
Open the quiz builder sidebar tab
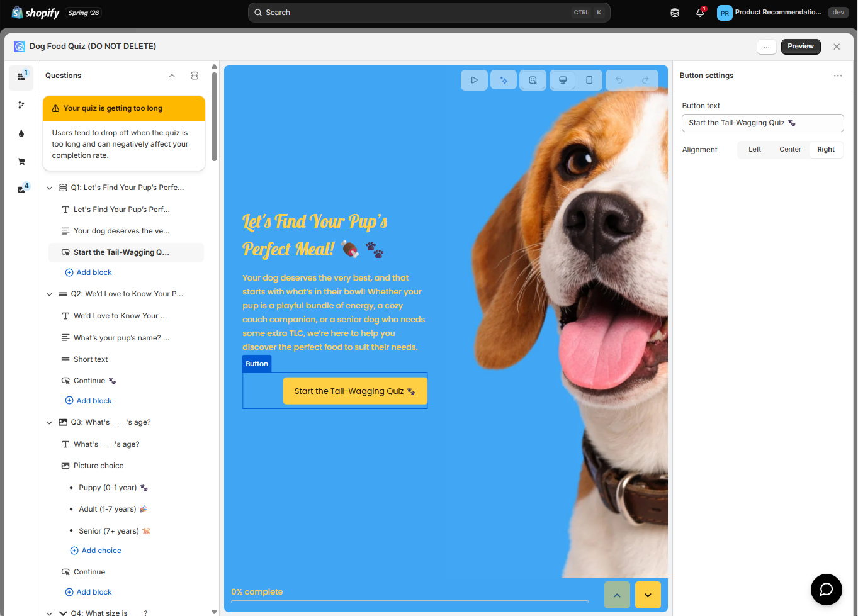coord(21,77)
